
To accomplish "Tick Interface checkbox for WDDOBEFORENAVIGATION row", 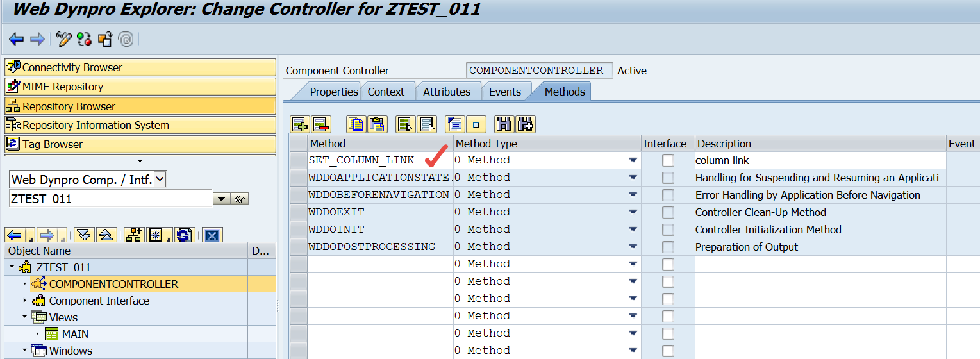I will click(x=668, y=195).
